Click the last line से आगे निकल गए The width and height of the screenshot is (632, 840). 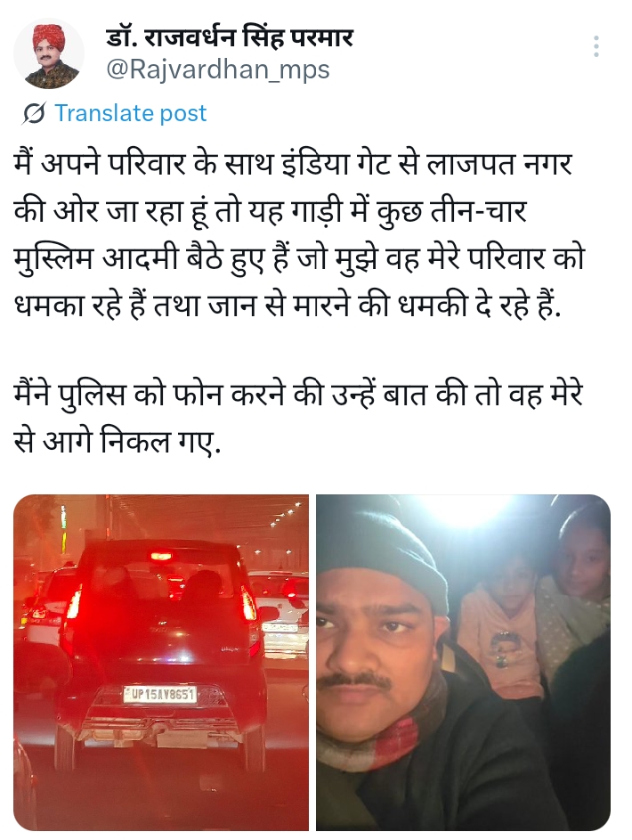point(117,443)
